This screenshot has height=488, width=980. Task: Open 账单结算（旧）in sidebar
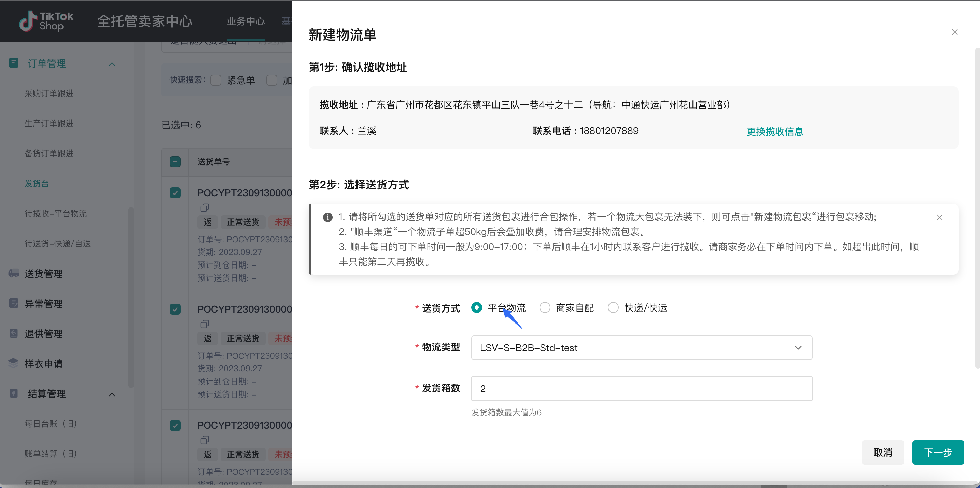coord(51,454)
